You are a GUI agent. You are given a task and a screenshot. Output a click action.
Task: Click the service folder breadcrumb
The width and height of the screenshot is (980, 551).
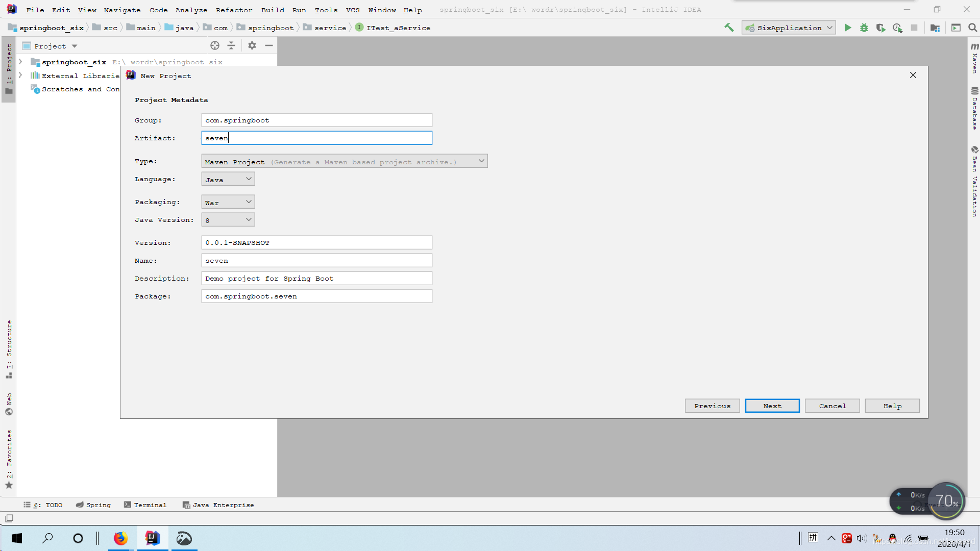tap(325, 28)
